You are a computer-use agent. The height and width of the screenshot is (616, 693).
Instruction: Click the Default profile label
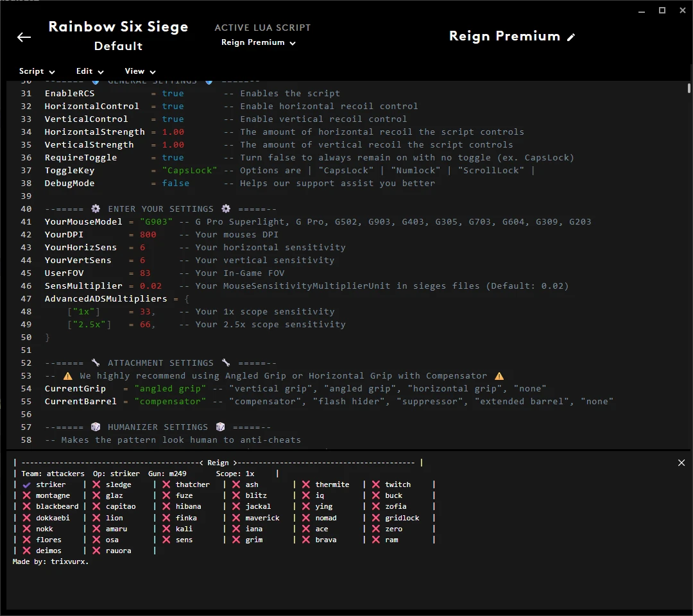[118, 46]
